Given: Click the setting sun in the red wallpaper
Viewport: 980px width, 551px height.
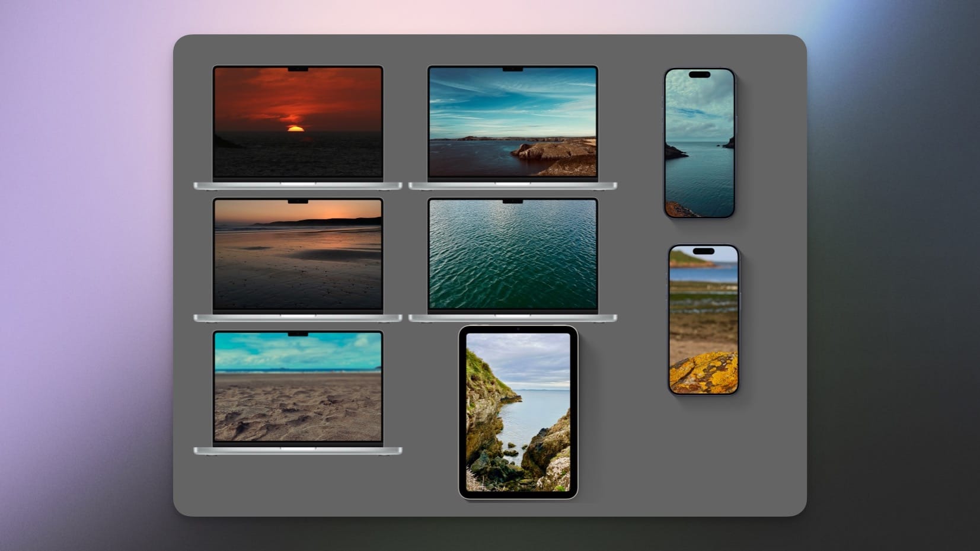Looking at the screenshot, I should pyautogui.click(x=295, y=128).
